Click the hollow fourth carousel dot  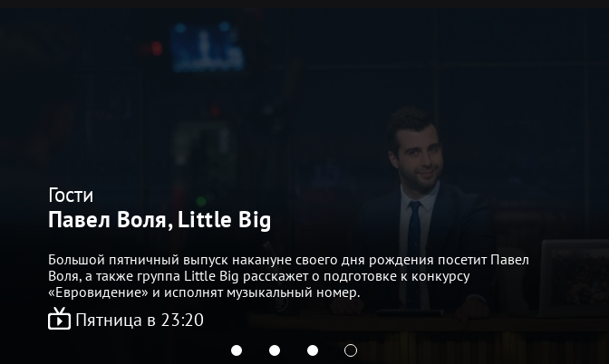(351, 350)
